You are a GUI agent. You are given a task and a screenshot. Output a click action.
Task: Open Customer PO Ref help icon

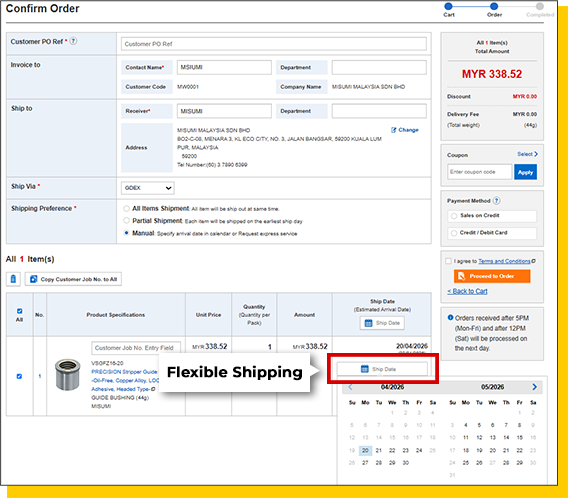click(73, 41)
